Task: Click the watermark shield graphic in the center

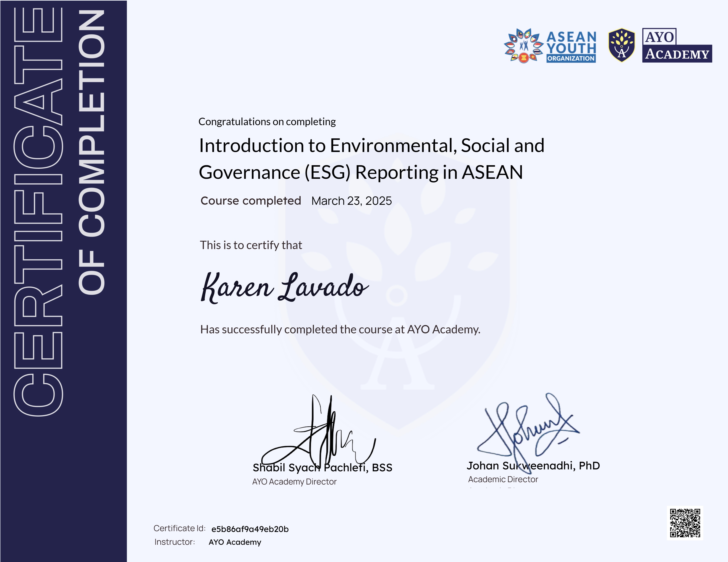Action: coord(397,300)
